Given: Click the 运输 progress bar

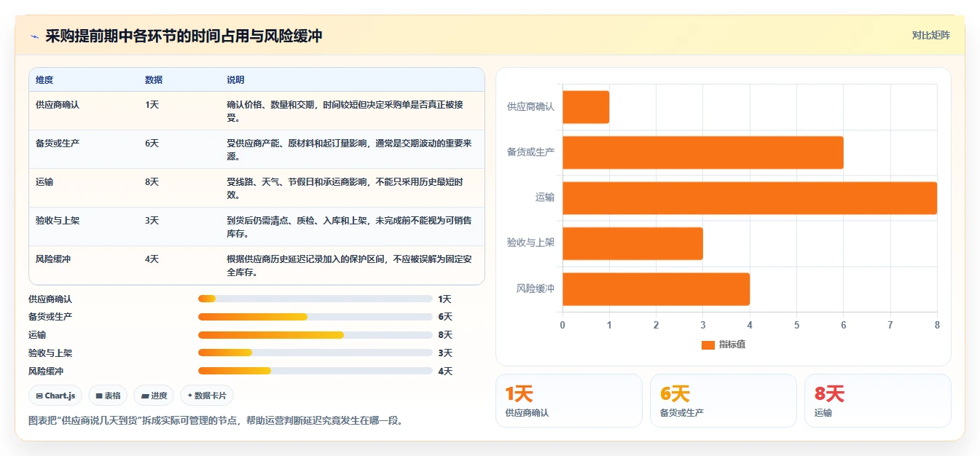Looking at the screenshot, I should pyautogui.click(x=315, y=335).
